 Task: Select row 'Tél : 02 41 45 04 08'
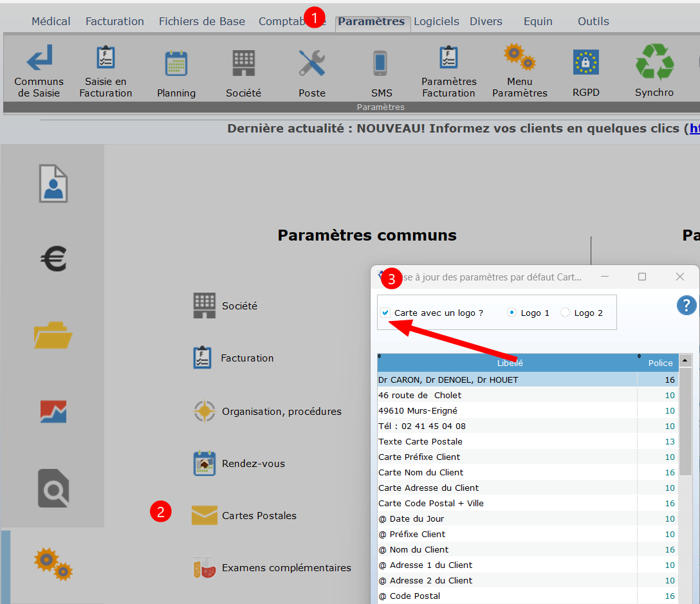[528, 426]
